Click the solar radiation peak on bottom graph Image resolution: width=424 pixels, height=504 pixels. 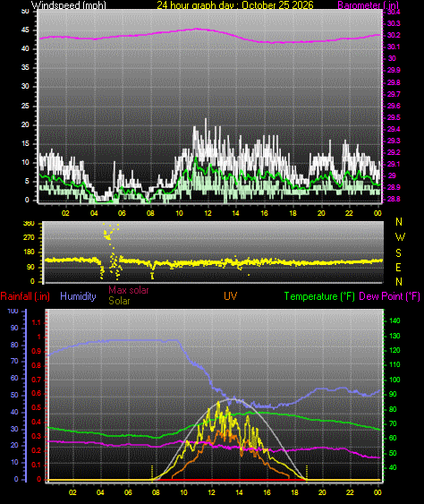(218, 403)
